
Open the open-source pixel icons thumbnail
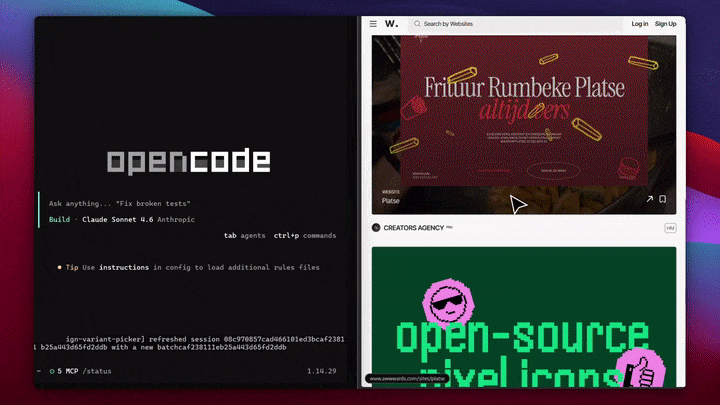(x=524, y=317)
